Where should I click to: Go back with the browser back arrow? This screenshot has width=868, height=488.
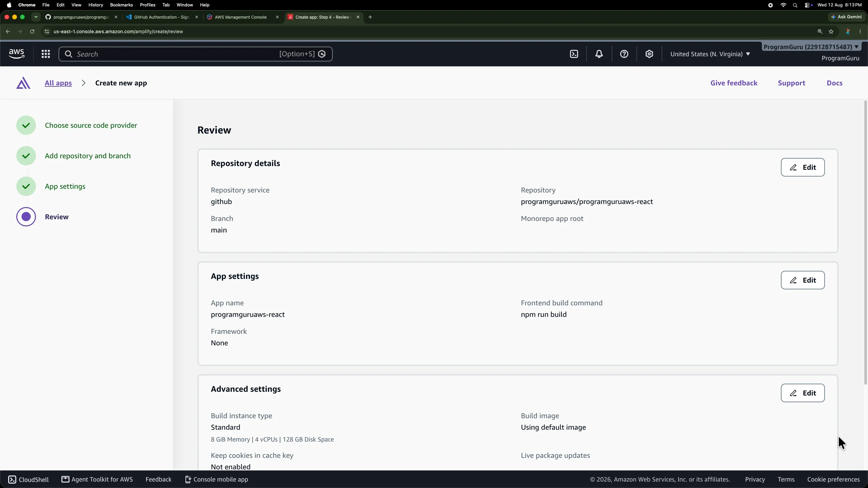(x=8, y=32)
